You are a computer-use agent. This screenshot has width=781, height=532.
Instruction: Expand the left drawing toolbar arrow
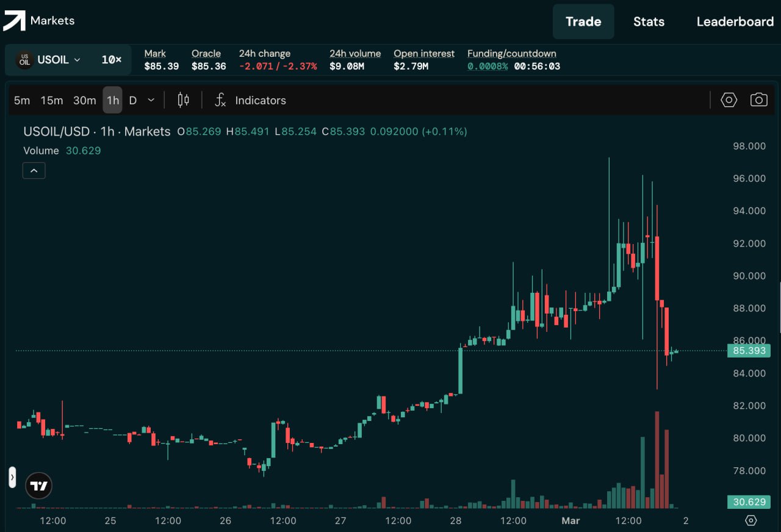12,477
